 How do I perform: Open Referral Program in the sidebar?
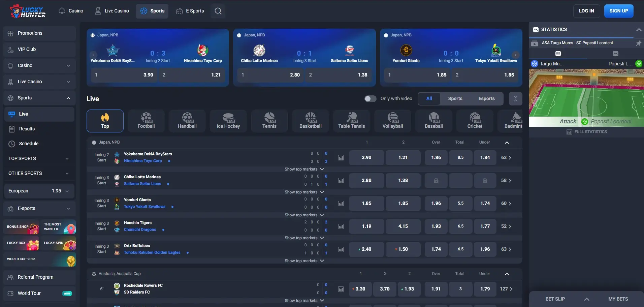pos(39,277)
